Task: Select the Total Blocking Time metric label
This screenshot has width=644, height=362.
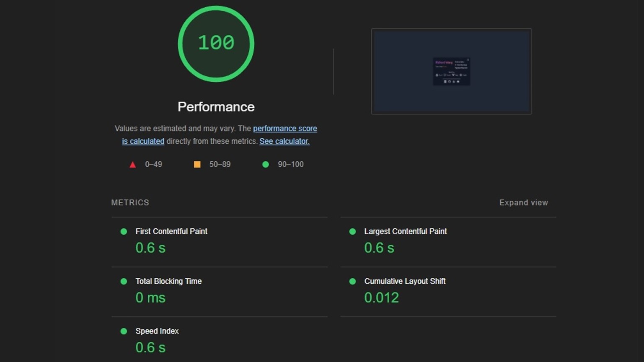Action: (x=168, y=282)
